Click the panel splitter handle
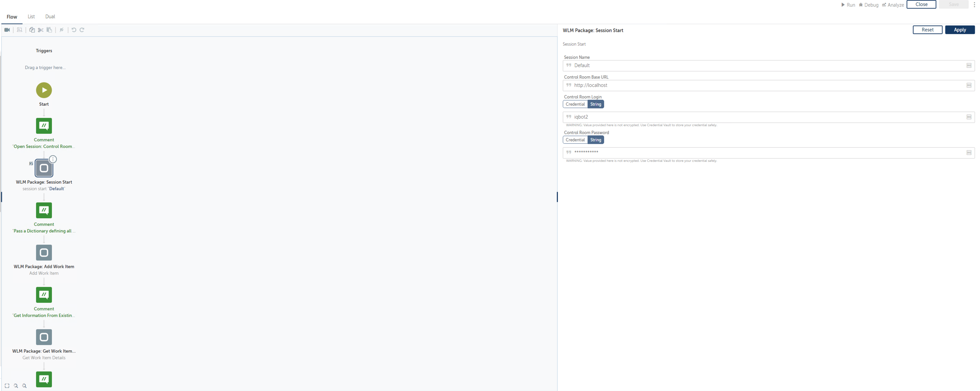 pos(557,196)
